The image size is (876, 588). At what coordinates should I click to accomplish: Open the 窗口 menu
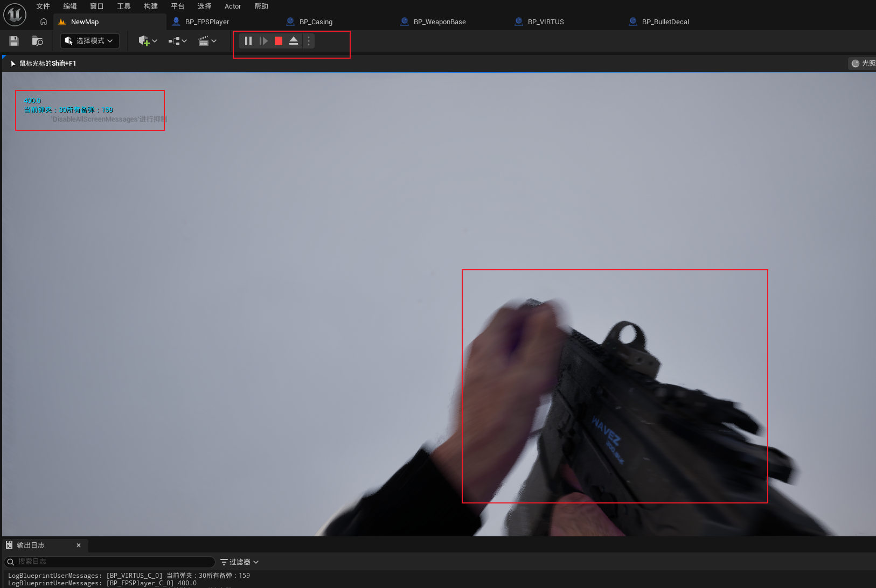97,6
